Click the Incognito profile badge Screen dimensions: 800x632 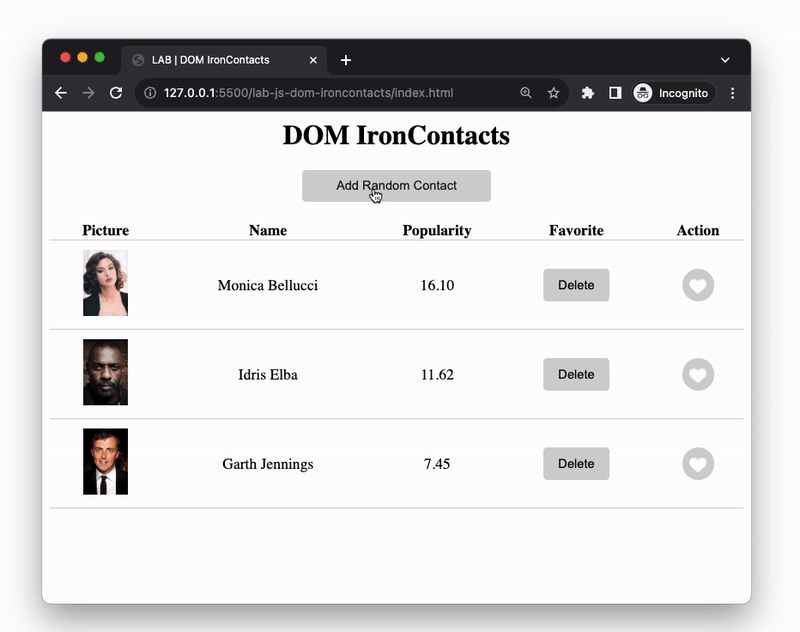point(674,93)
